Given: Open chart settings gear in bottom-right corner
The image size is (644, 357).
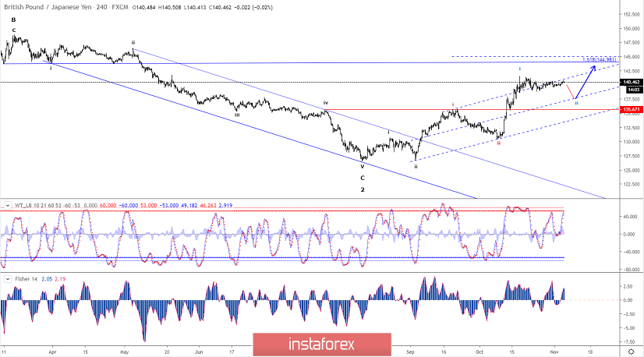Looking at the screenshot, I should [x=632, y=352].
